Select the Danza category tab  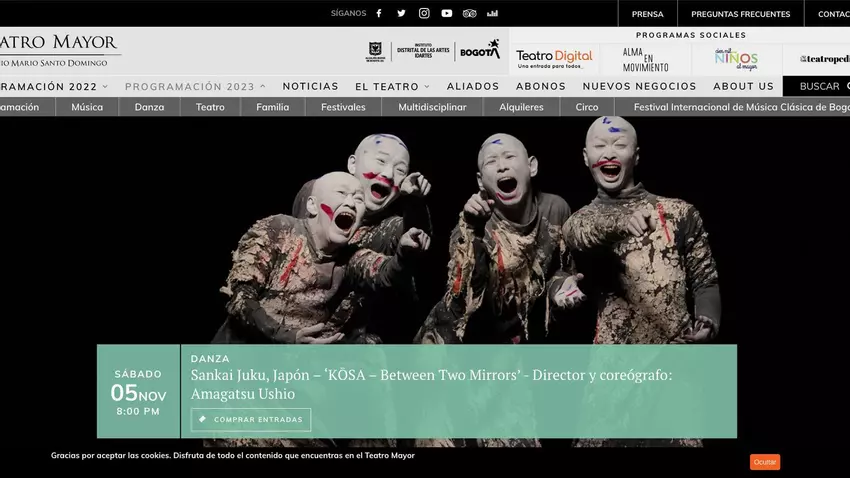click(x=149, y=107)
